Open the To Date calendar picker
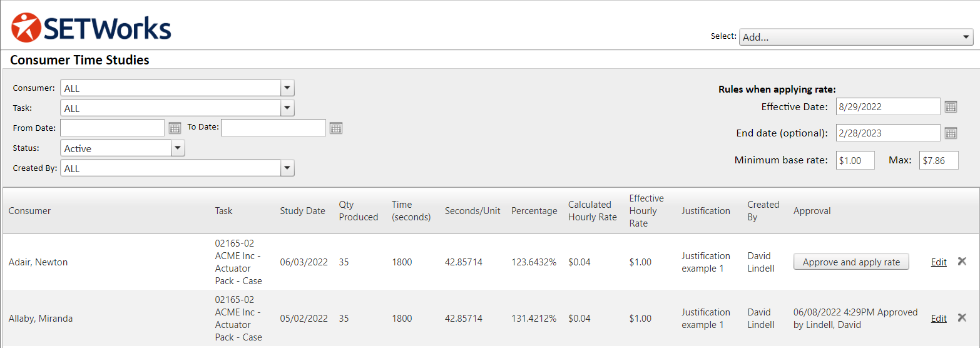The width and height of the screenshot is (980, 348). pos(336,128)
